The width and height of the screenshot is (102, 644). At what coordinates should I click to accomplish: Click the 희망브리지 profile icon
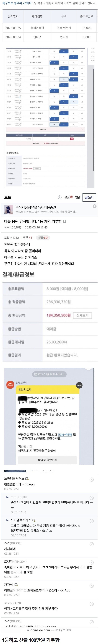click(10, 385)
